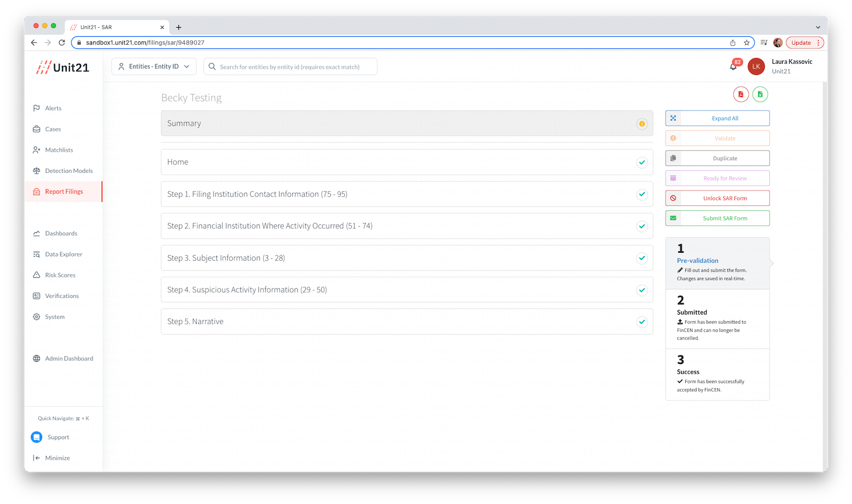Screen dimensions: 852x504
Task: Click the Support chat bubble icon
Action: (37, 437)
